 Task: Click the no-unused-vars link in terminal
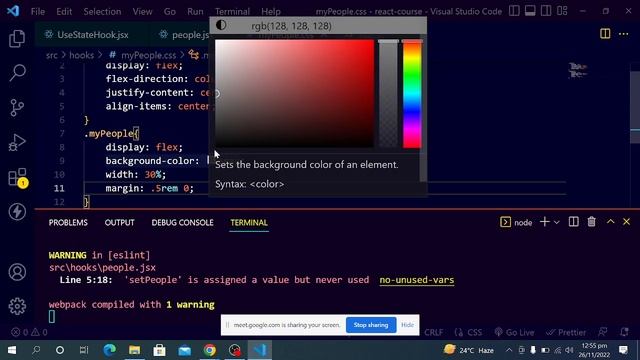tap(417, 280)
